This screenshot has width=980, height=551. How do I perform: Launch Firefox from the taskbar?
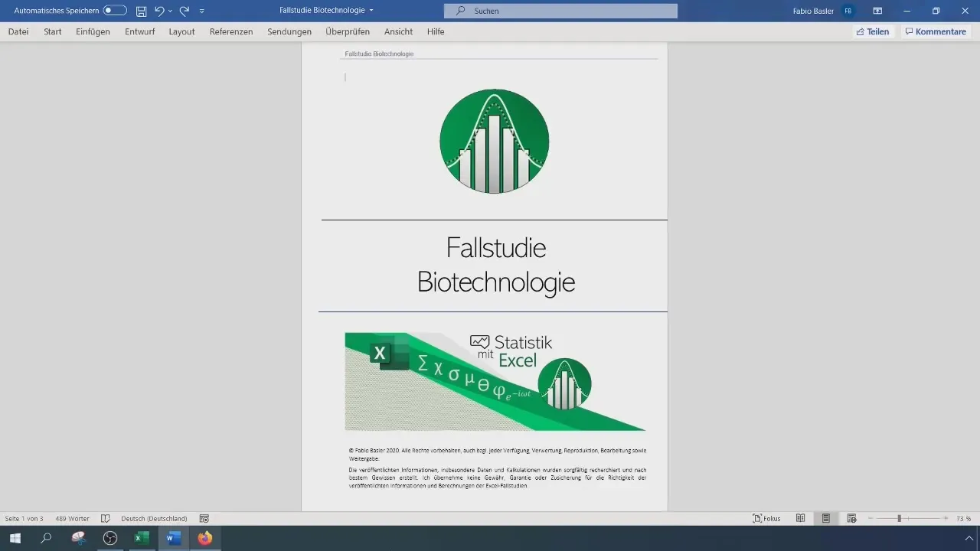(x=204, y=538)
